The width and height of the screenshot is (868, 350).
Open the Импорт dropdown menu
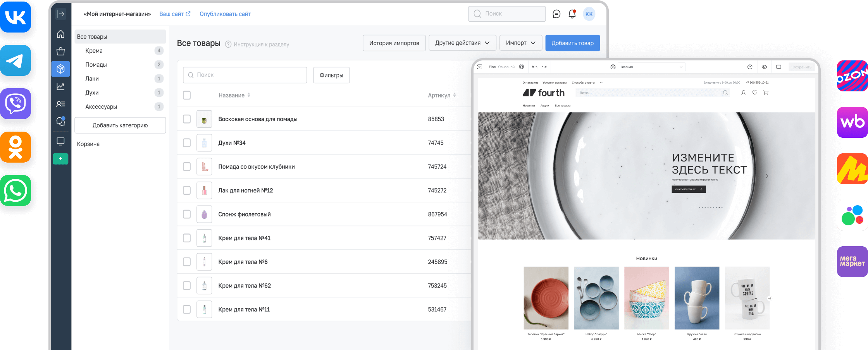tap(520, 43)
